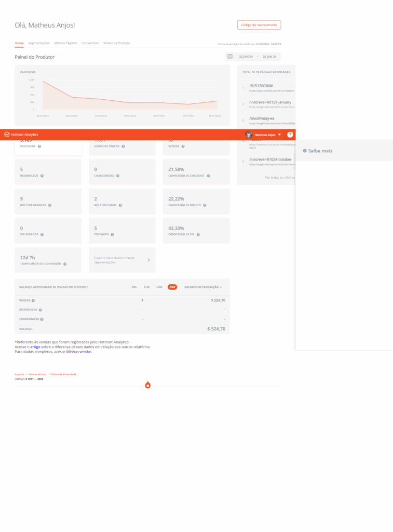
Task: Open tracked page /R15170036W
Action: pos(261,86)
